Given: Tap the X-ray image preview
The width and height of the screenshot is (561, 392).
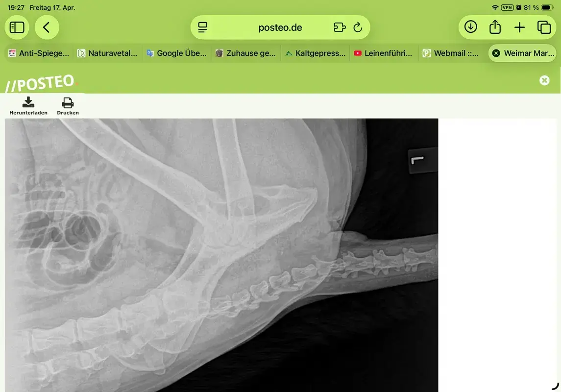Looking at the screenshot, I should tap(221, 255).
